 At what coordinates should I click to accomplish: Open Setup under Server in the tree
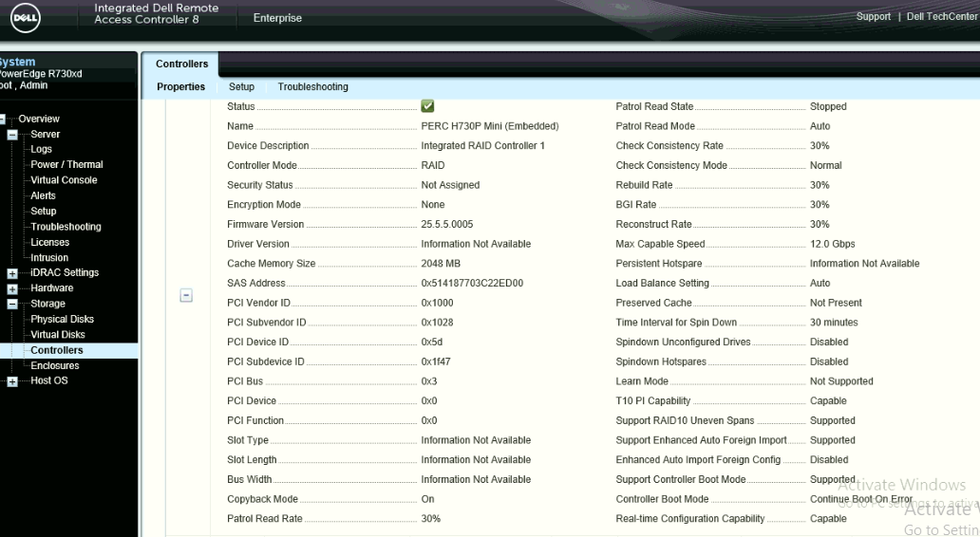pyautogui.click(x=43, y=211)
